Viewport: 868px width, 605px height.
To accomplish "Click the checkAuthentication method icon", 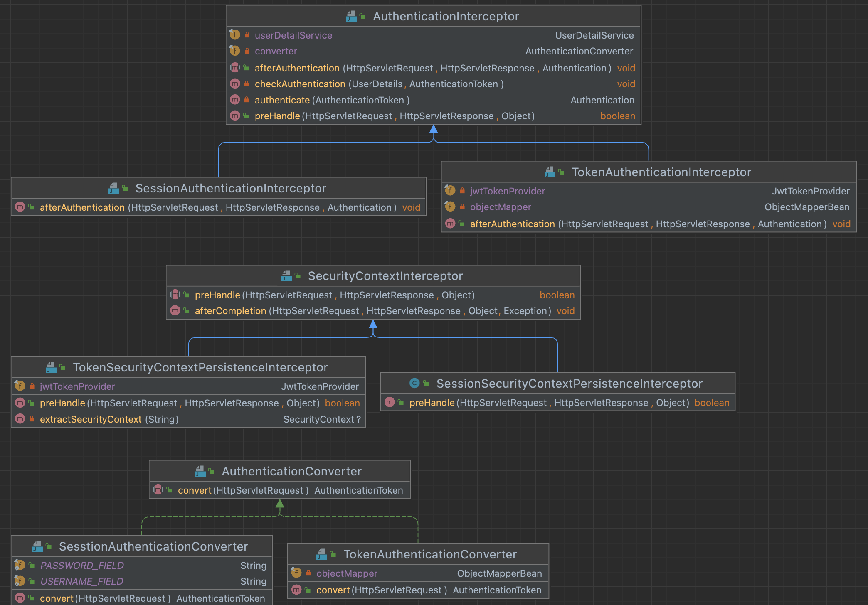I will point(235,84).
